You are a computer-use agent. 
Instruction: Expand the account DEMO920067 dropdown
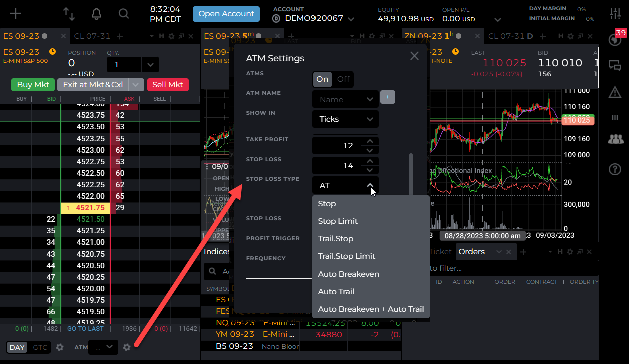tap(351, 19)
